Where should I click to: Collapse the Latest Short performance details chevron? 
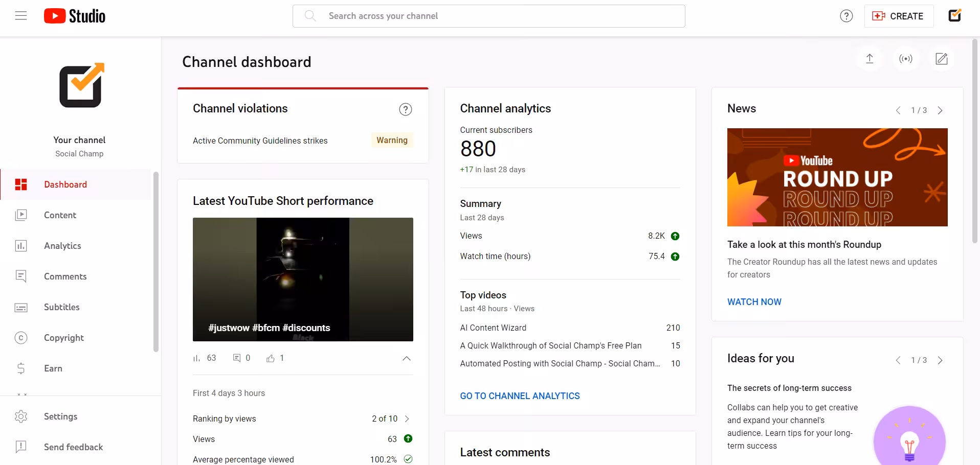407,358
